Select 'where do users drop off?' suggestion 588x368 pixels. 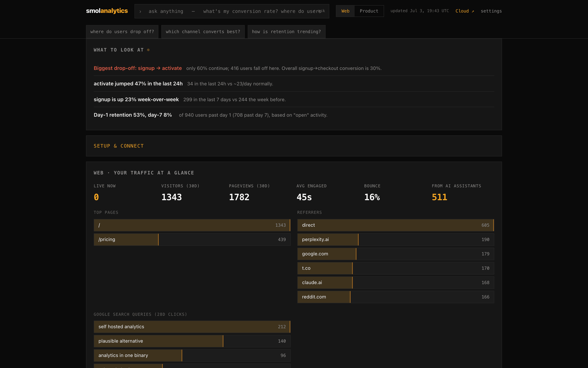122,32
